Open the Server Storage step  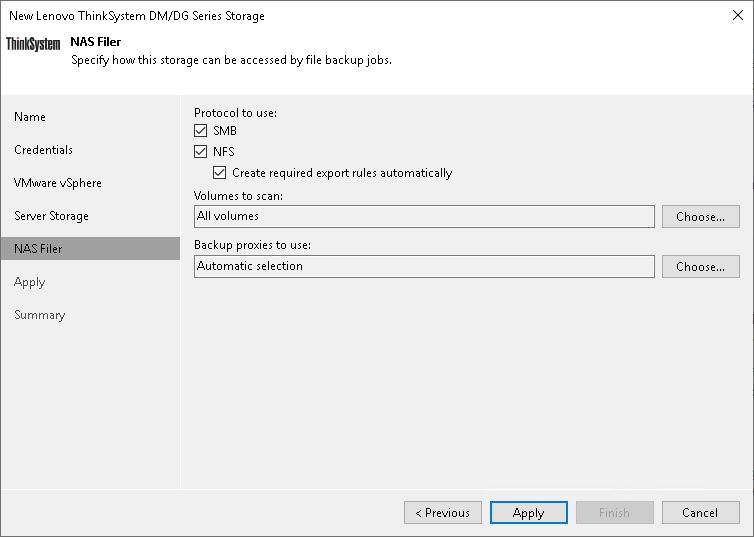(x=51, y=216)
